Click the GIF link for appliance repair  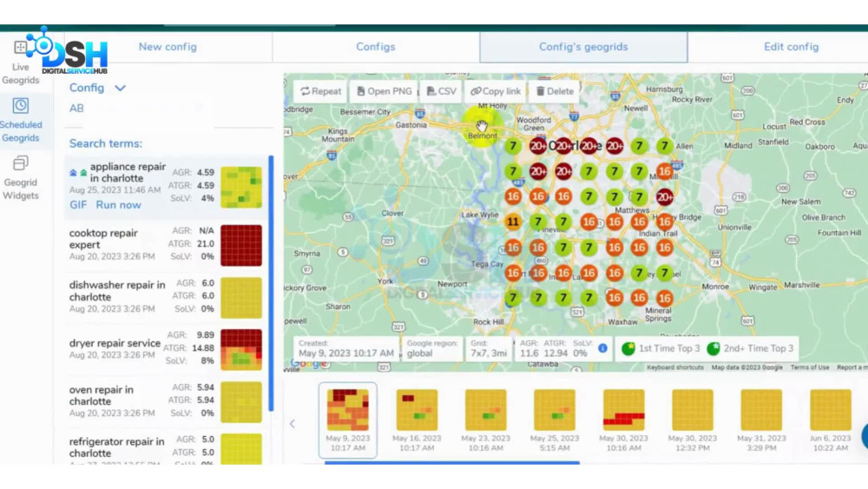point(78,205)
